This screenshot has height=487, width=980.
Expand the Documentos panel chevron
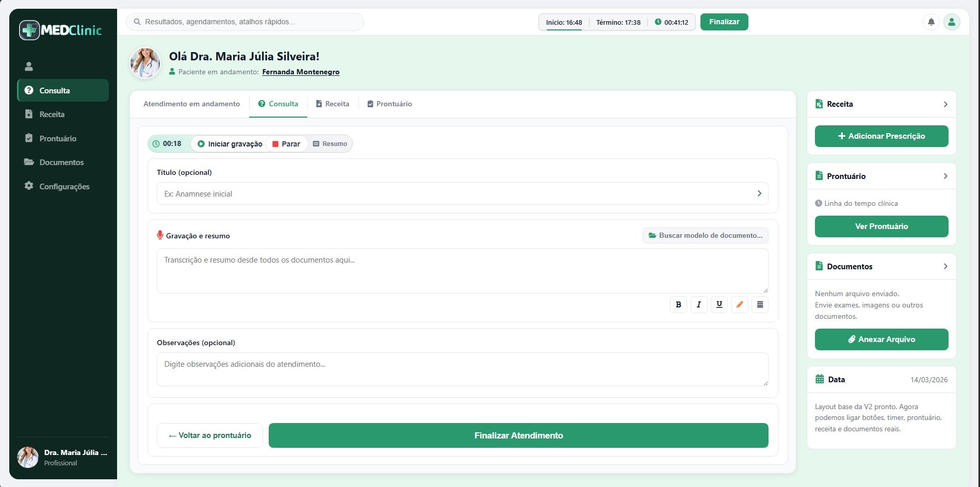tap(945, 267)
